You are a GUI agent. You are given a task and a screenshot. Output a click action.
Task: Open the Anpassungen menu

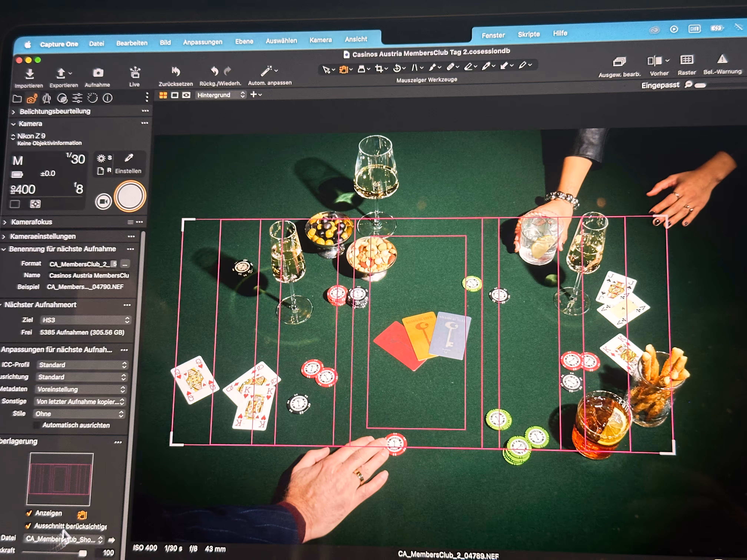(202, 42)
